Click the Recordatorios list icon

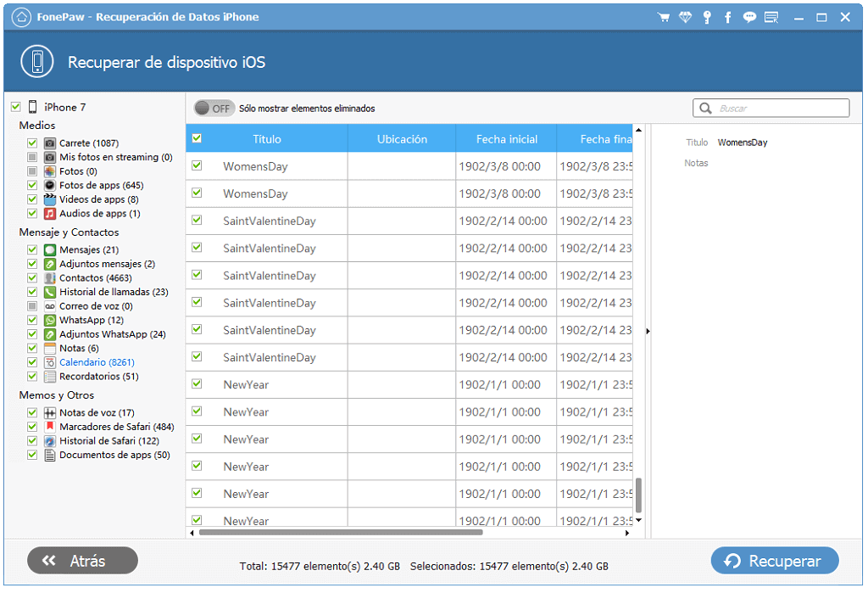click(50, 377)
